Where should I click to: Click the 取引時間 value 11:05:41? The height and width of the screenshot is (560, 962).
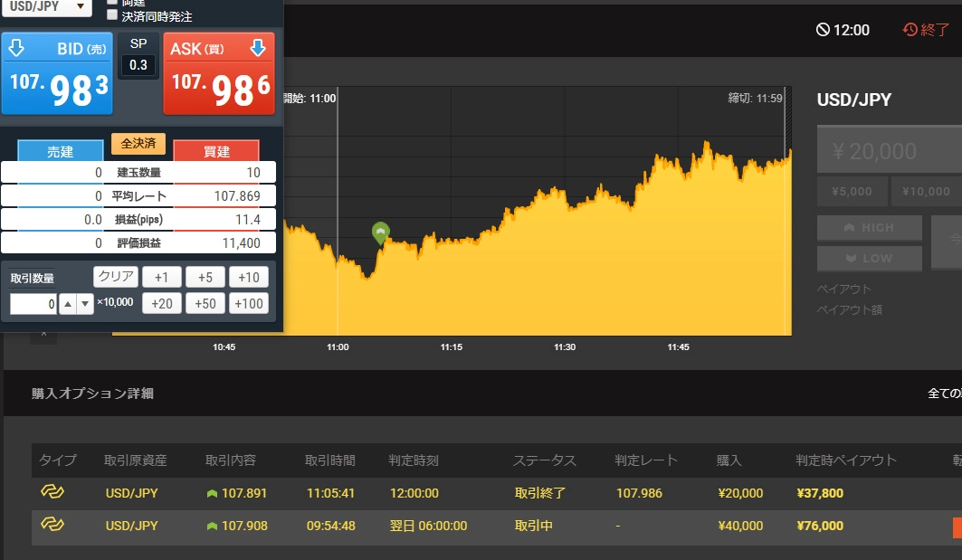[330, 493]
